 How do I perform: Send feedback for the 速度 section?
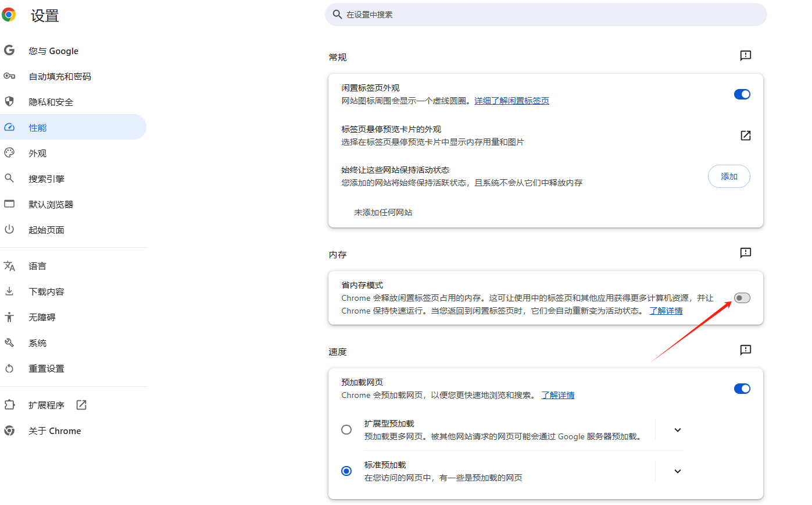(746, 350)
